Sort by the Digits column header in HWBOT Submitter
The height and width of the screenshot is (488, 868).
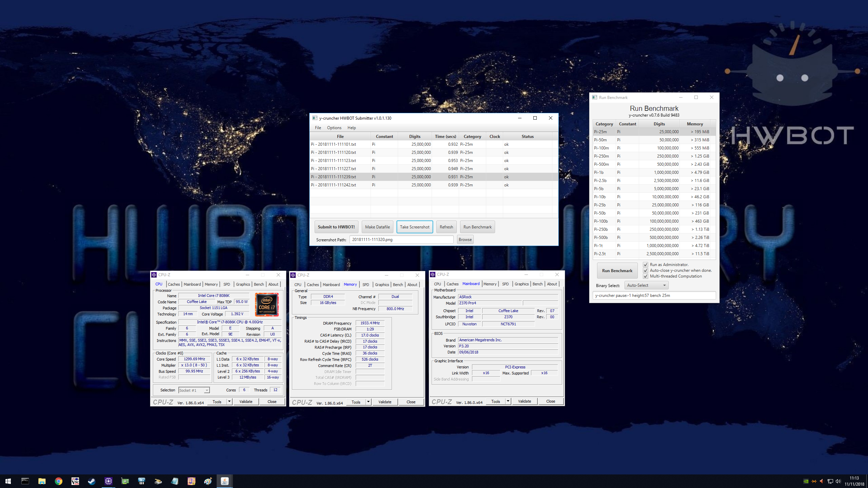414,137
